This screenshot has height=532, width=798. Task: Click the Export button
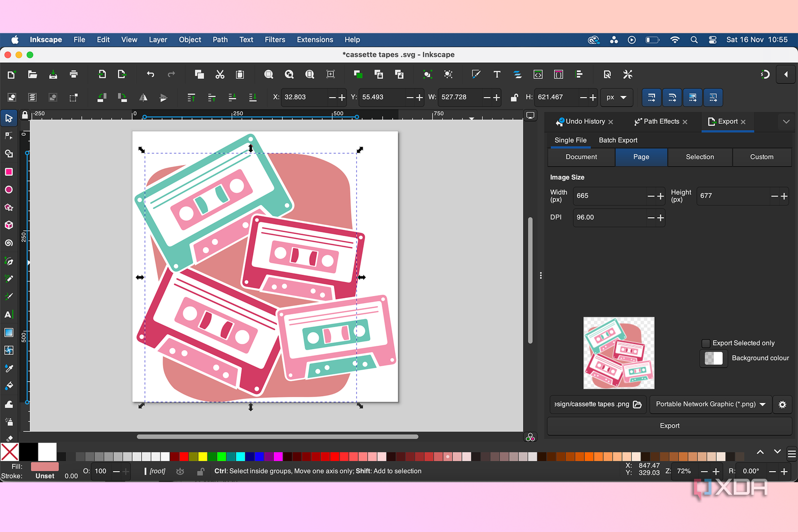pyautogui.click(x=669, y=426)
